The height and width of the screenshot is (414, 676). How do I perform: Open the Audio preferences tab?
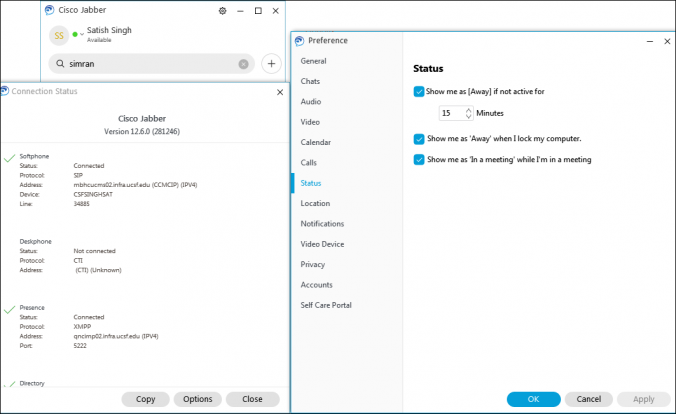pos(311,102)
